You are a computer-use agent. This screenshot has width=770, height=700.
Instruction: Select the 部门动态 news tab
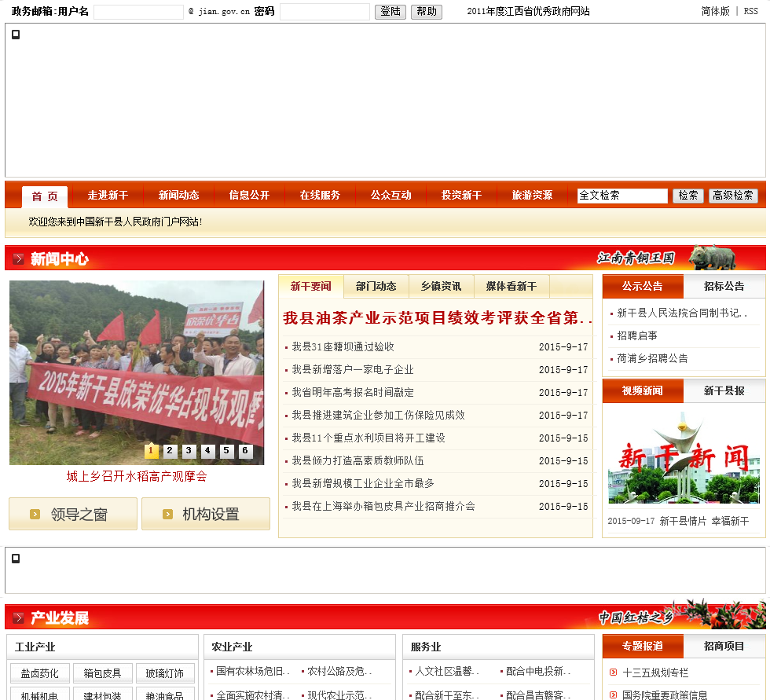pos(376,286)
